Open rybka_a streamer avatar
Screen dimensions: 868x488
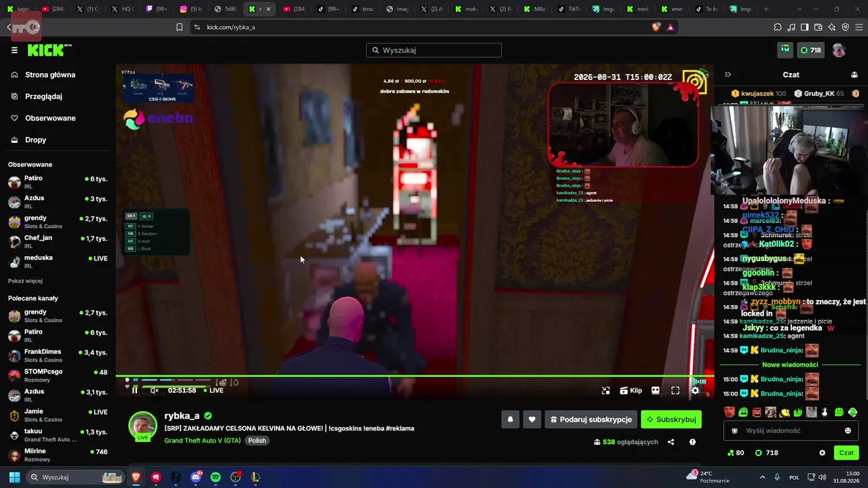(x=142, y=426)
